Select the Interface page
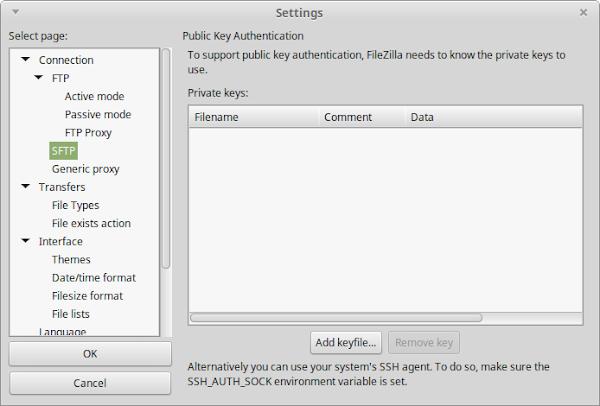This screenshot has width=600, height=406. (x=60, y=241)
